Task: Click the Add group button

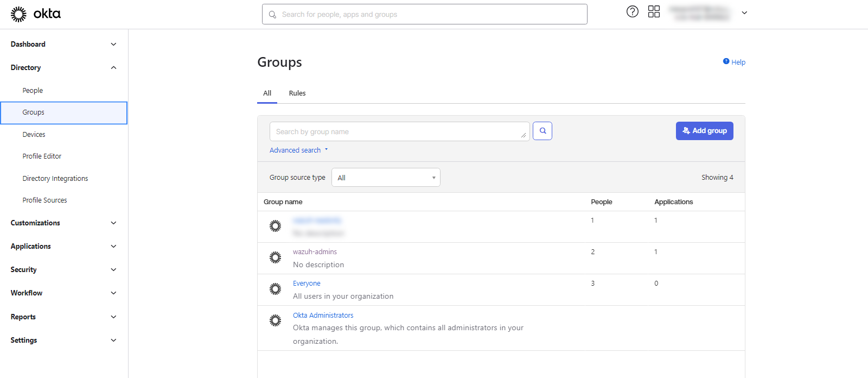Action: (x=704, y=131)
